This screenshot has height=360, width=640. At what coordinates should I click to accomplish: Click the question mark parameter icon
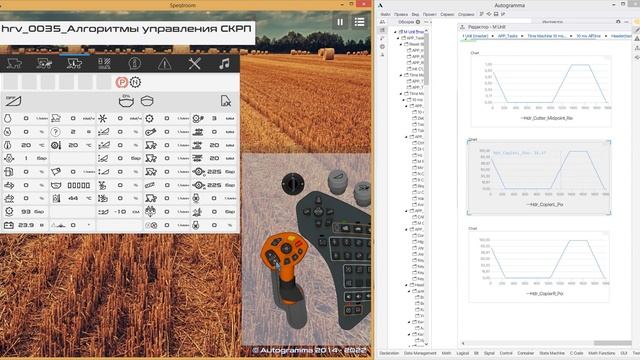(x=56, y=132)
